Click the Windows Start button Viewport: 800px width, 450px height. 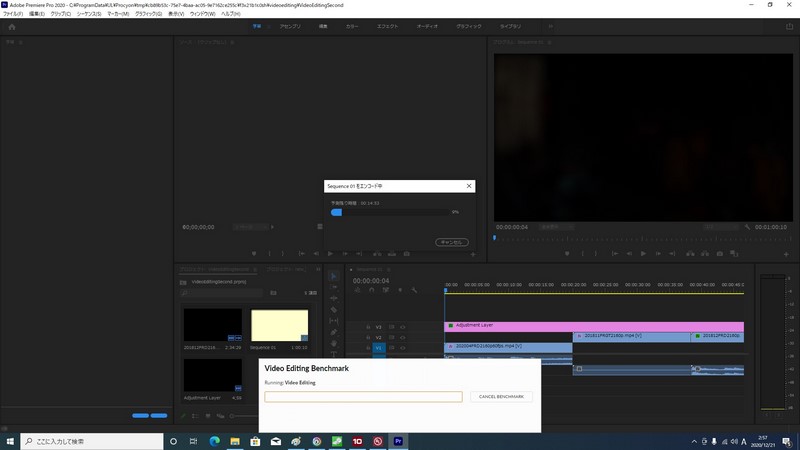(x=10, y=441)
